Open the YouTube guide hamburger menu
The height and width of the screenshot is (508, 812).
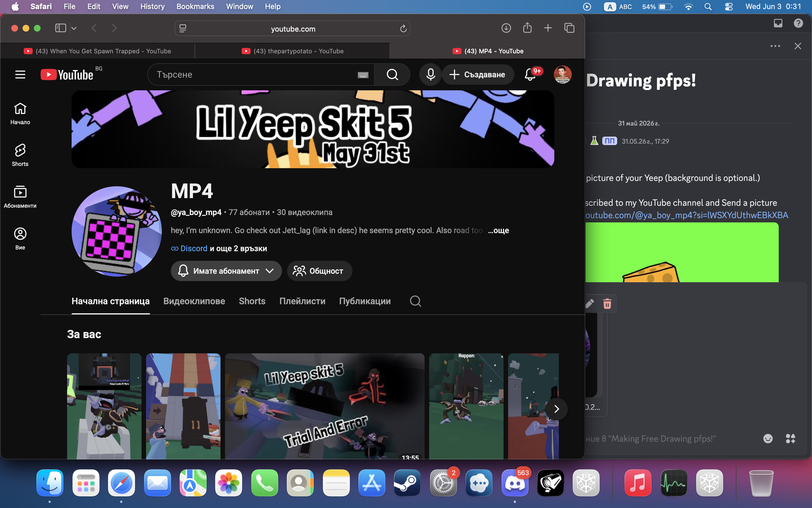coord(20,74)
